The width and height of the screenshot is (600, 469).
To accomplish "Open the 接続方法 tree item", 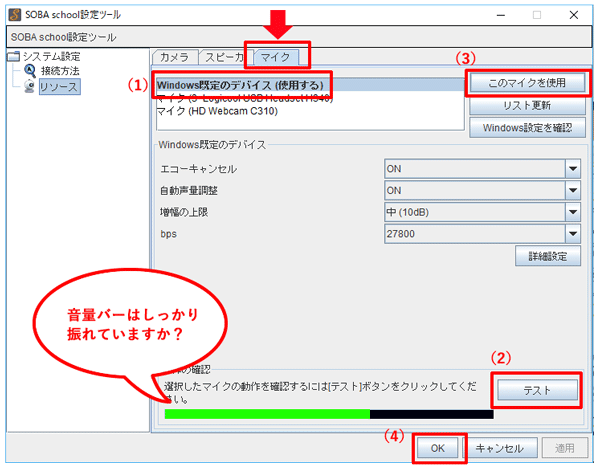I will coord(60,71).
